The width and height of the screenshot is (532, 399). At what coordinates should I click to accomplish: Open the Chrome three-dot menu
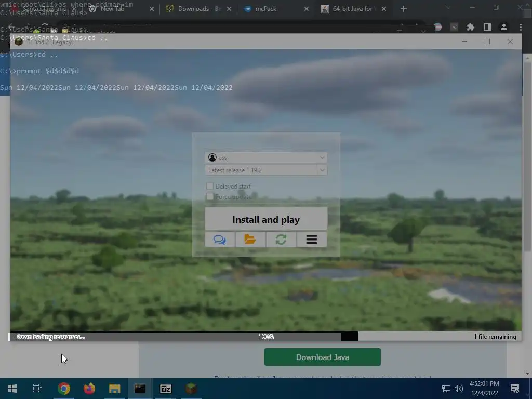521,27
